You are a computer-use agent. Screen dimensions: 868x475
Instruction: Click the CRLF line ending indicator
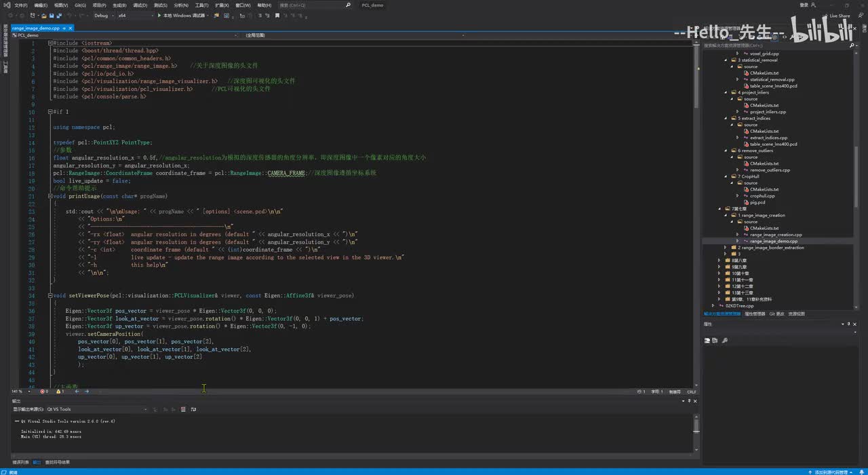click(x=691, y=392)
